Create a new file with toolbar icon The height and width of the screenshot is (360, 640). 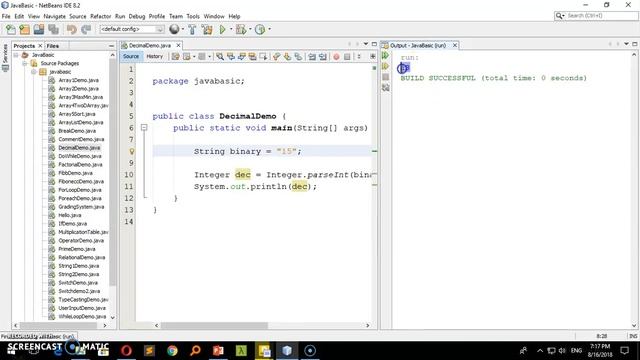click(11, 29)
